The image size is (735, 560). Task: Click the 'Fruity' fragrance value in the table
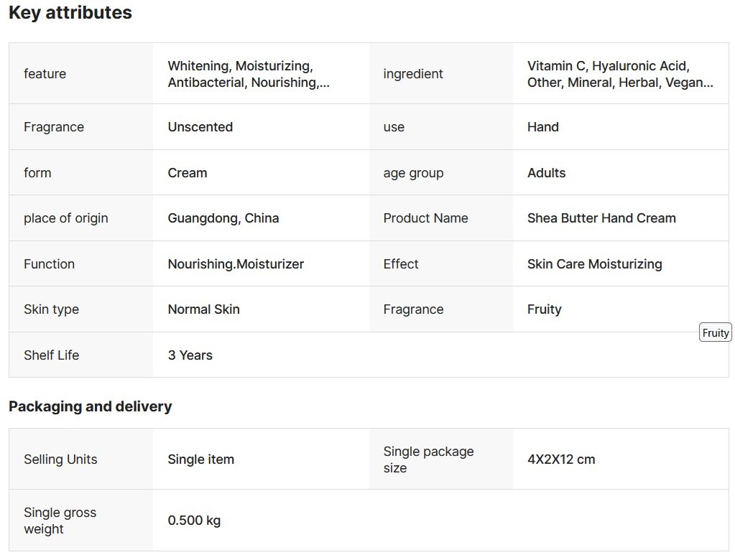click(545, 309)
